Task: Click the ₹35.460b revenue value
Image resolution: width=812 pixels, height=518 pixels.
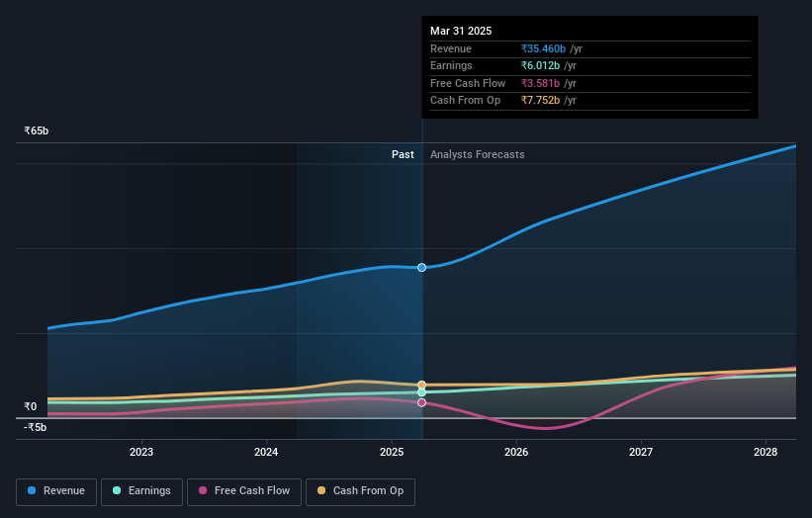Action: click(x=543, y=48)
